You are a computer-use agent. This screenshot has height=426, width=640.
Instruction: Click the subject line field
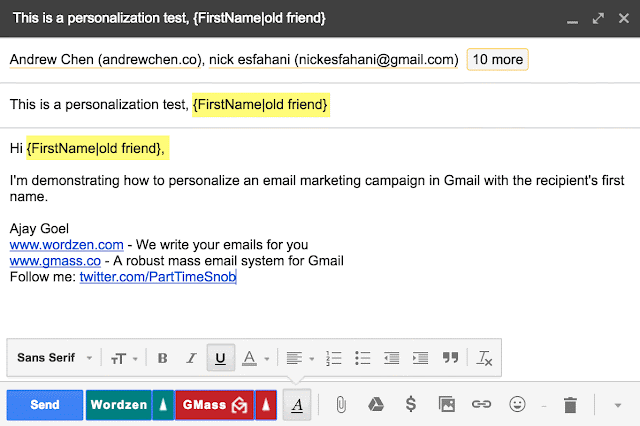coord(320,104)
